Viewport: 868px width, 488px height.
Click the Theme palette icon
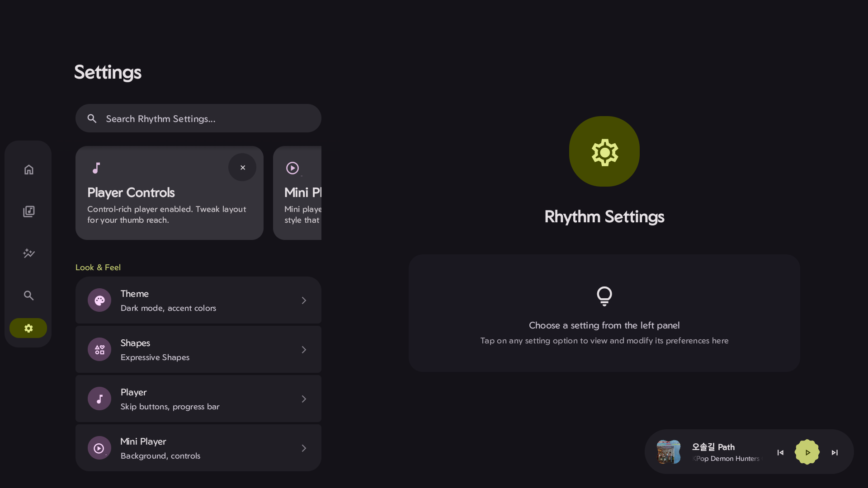(x=99, y=300)
